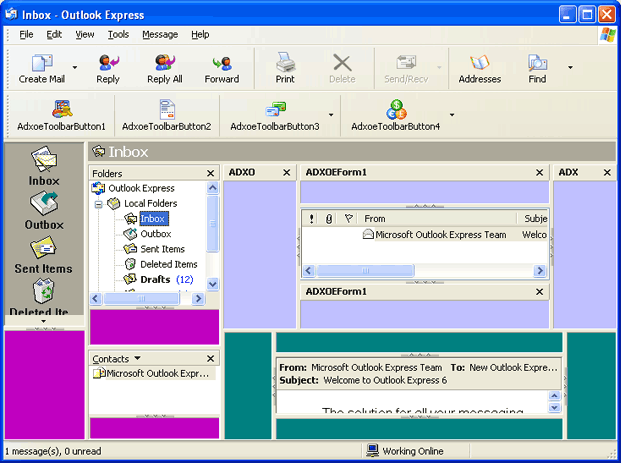Open Inbox in the Outlook bar

[x=44, y=166]
